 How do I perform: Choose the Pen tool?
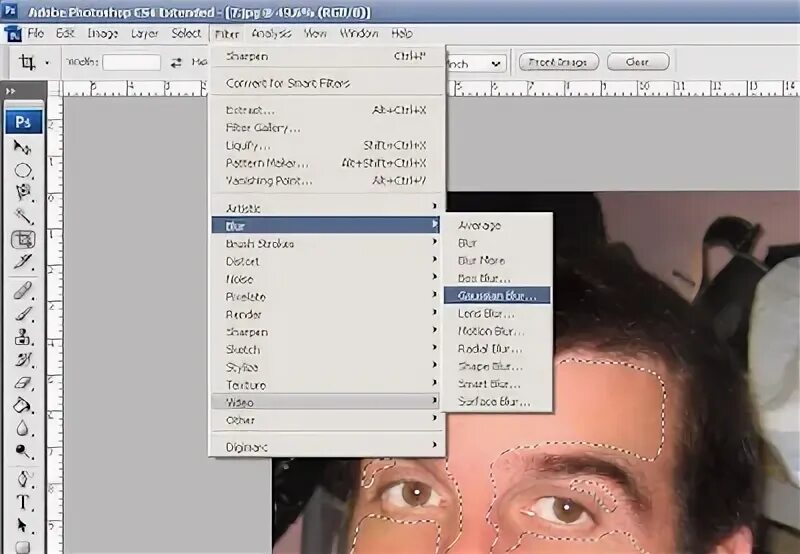(x=22, y=480)
